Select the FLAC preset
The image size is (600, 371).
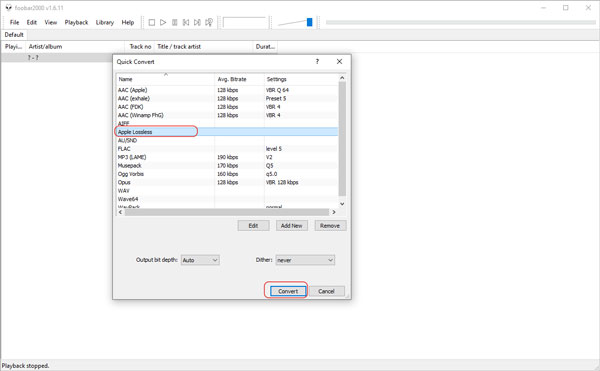[x=227, y=149]
